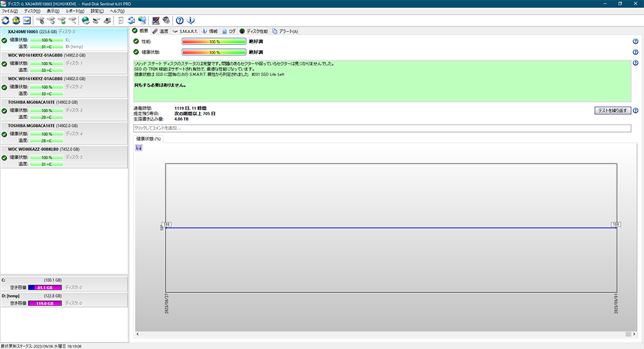
Task: Select the 健康状態 (%) graph tab
Action: point(148,139)
